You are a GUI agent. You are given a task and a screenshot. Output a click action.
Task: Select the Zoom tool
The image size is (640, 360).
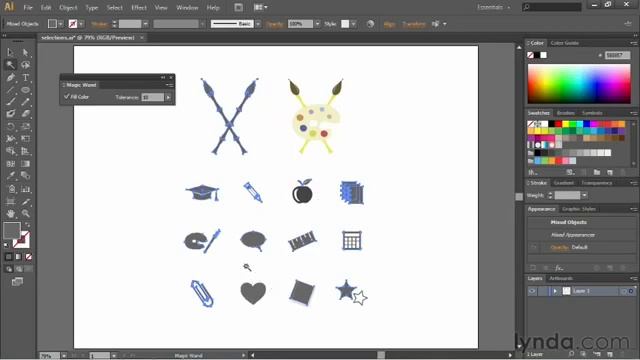pos(25,213)
